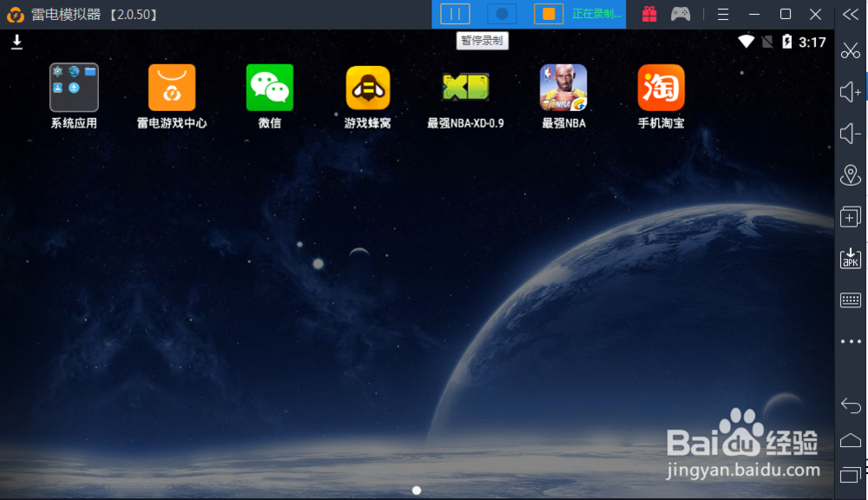The image size is (868, 500).
Task: Click the Android back arrow
Action: click(x=851, y=405)
